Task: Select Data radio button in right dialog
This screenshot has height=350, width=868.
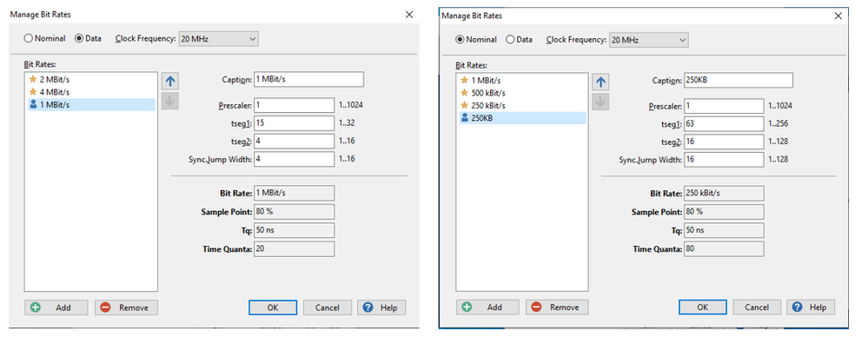Action: (x=511, y=39)
